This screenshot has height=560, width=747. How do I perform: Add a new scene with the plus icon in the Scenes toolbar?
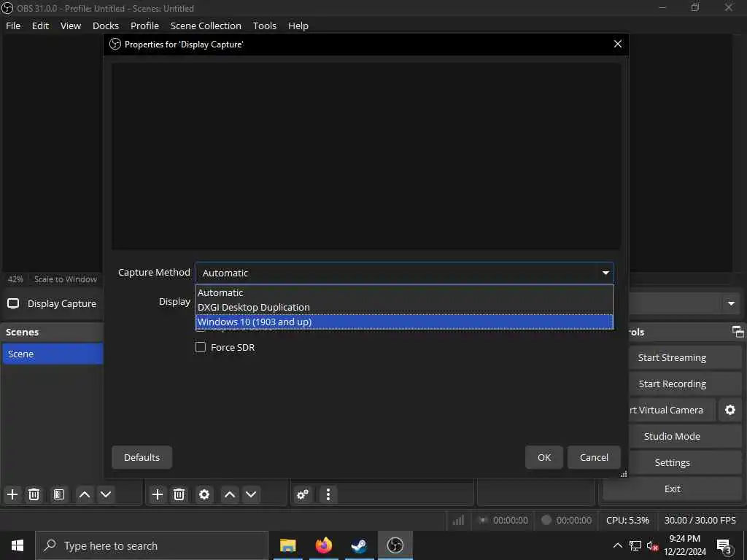click(12, 494)
